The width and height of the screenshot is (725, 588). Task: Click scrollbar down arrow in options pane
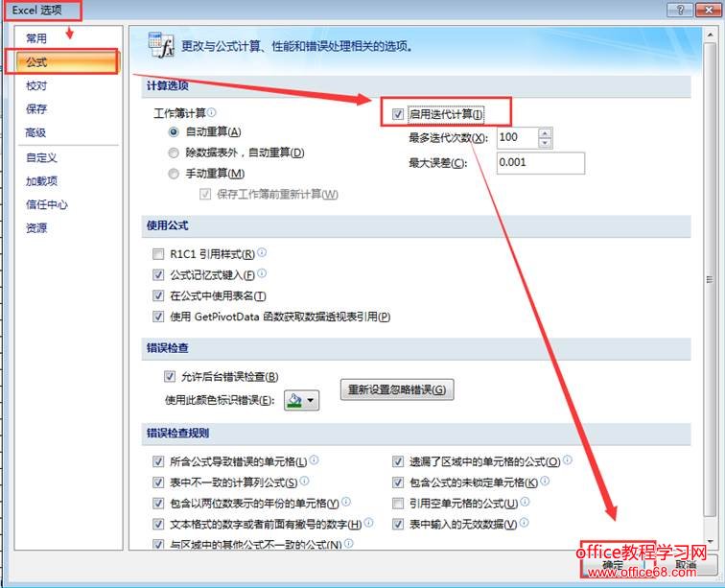point(710,541)
